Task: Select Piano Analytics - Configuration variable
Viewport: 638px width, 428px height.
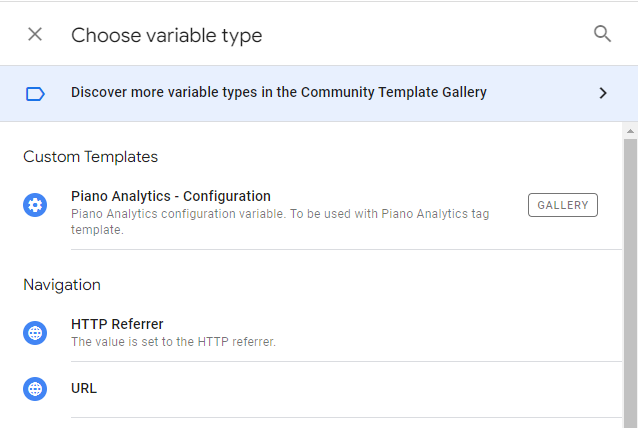Action: [171, 196]
